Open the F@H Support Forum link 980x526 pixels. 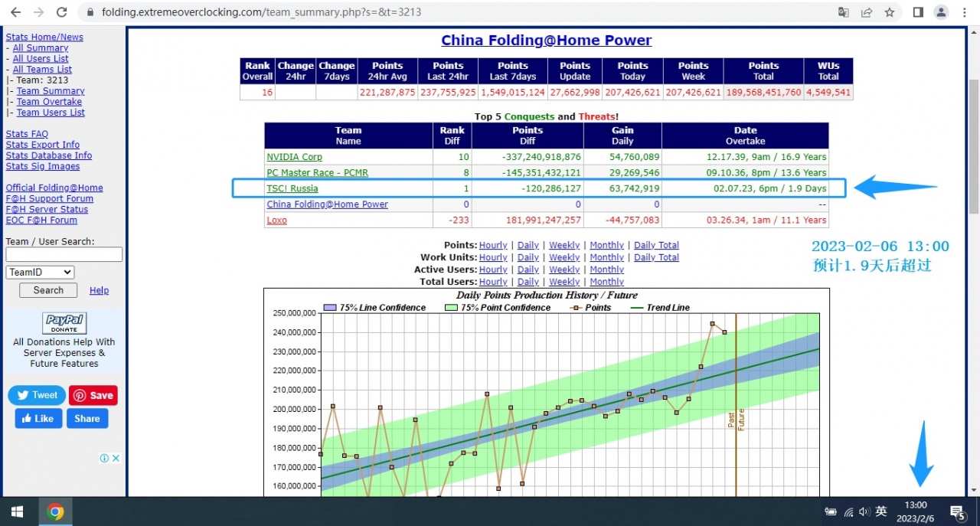(50, 198)
